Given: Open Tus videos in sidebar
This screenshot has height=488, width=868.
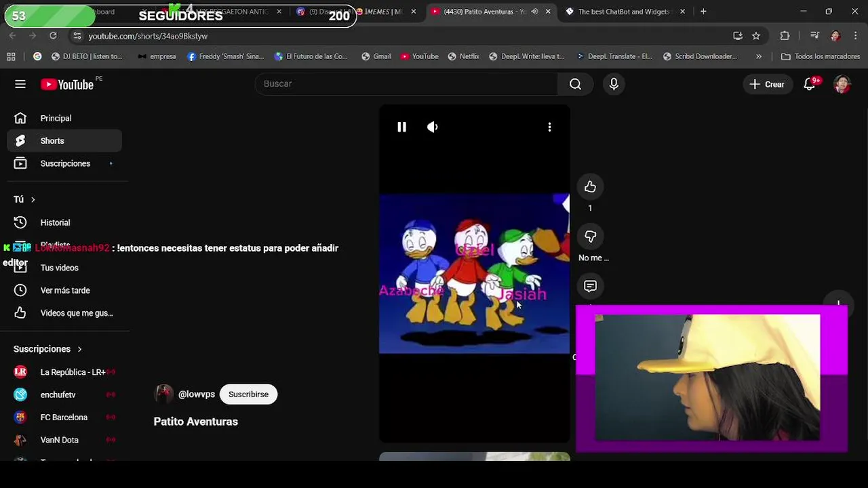Looking at the screenshot, I should pos(64,268).
